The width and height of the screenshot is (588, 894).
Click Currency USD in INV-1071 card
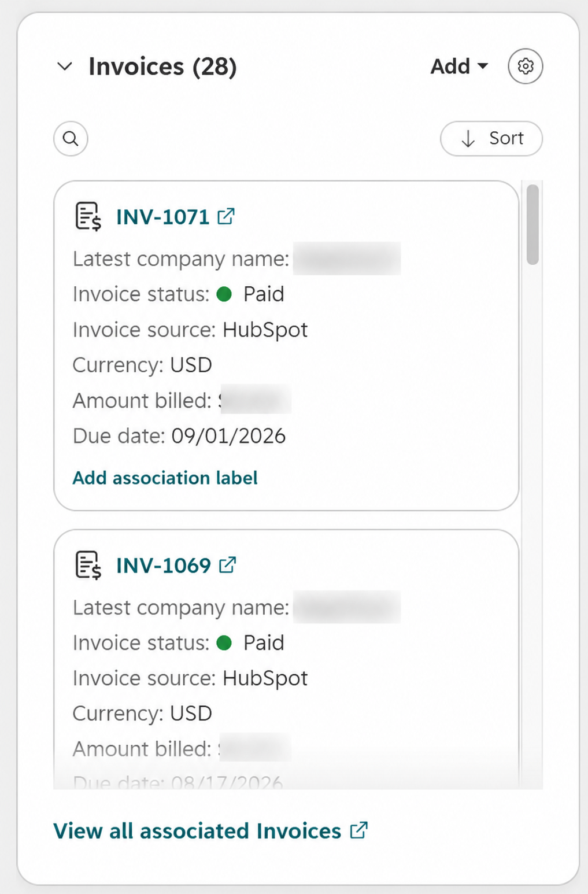click(142, 365)
